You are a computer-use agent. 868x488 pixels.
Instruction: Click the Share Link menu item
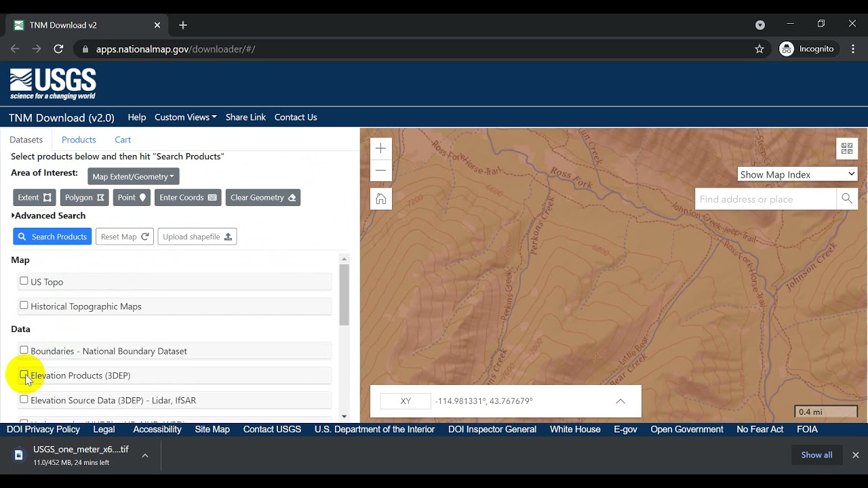(245, 117)
